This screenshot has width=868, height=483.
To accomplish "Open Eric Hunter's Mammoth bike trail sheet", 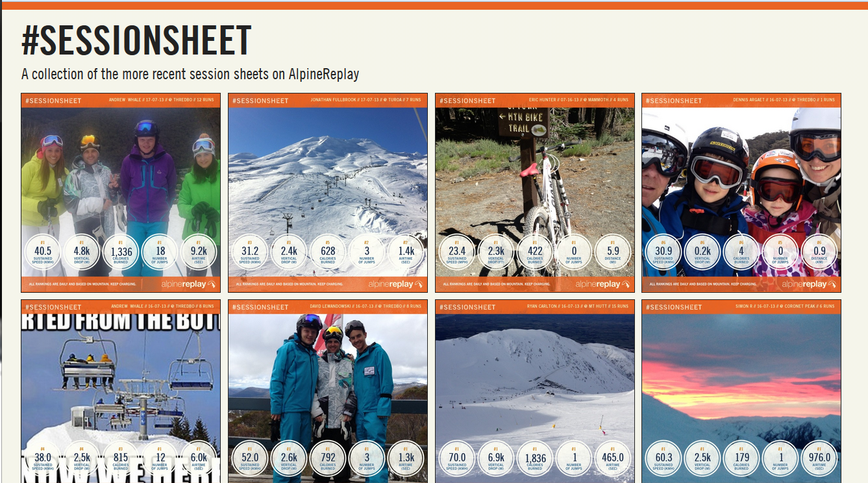I will click(x=535, y=193).
